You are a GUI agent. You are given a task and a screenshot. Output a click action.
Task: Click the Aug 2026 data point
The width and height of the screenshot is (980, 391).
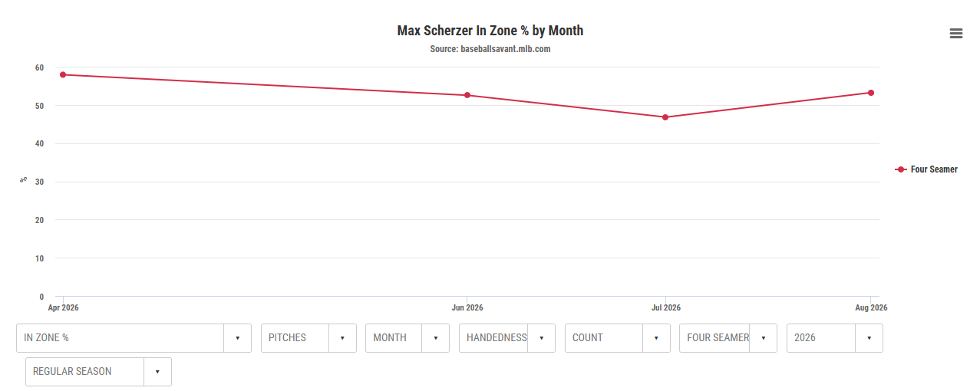pyautogui.click(x=871, y=93)
